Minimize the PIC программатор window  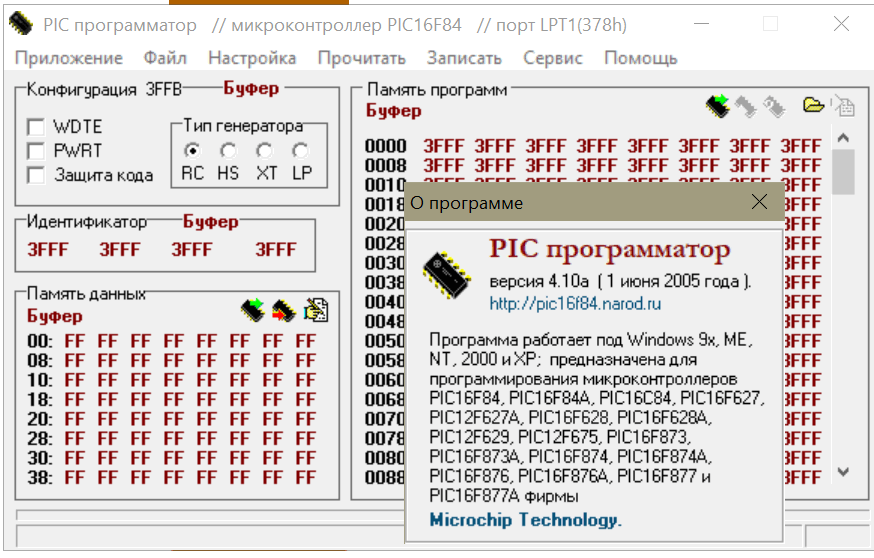click(x=701, y=24)
